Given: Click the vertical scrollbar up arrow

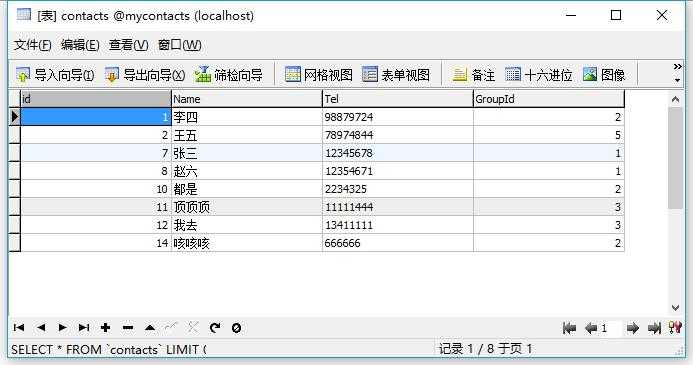Looking at the screenshot, I should tap(675, 99).
